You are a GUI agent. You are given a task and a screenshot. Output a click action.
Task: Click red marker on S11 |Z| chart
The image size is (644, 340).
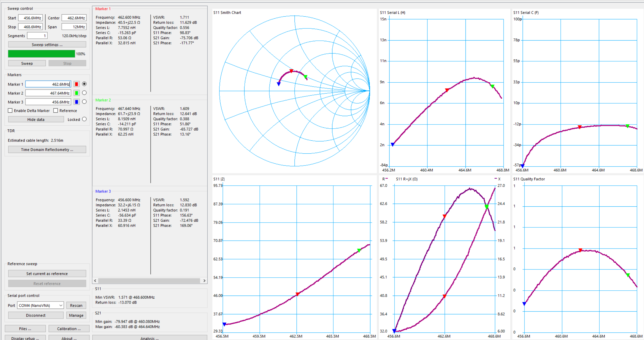[298, 294]
